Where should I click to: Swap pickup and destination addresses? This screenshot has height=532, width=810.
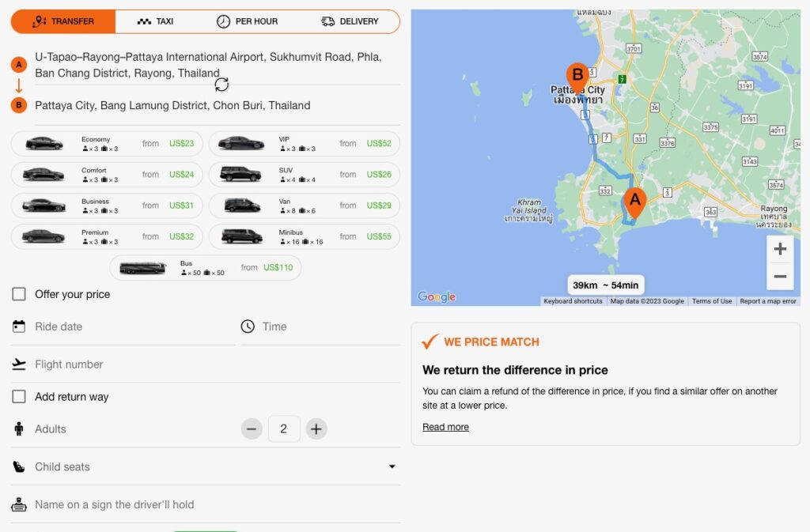tap(222, 83)
